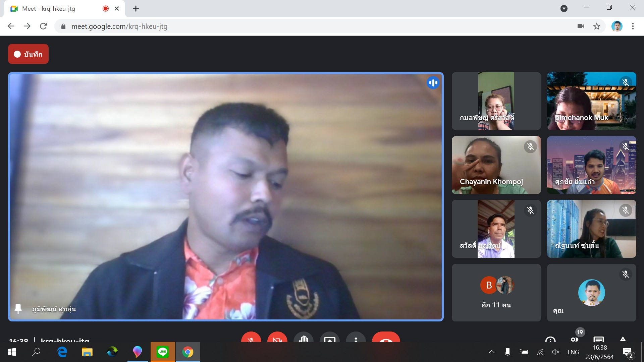
Task: Select the Chayanin Khompoj video tile
Action: pos(496,165)
